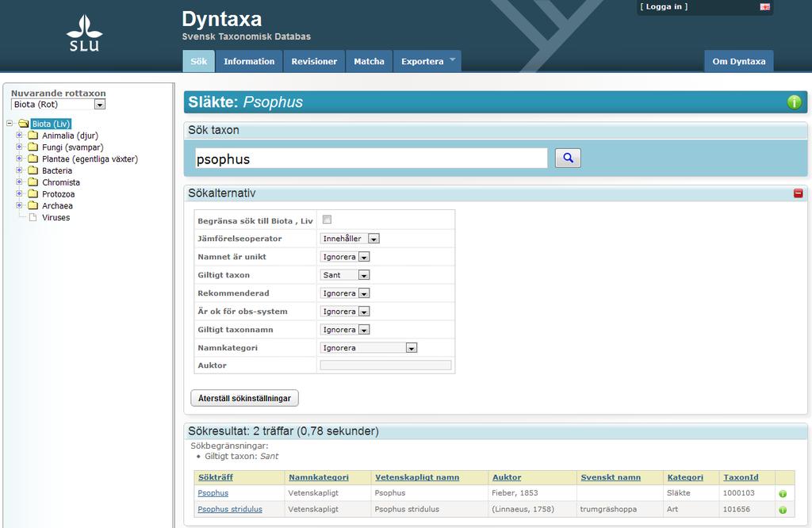Collapse Sökalternativ with red minus icon
The image size is (812, 528).
(798, 193)
